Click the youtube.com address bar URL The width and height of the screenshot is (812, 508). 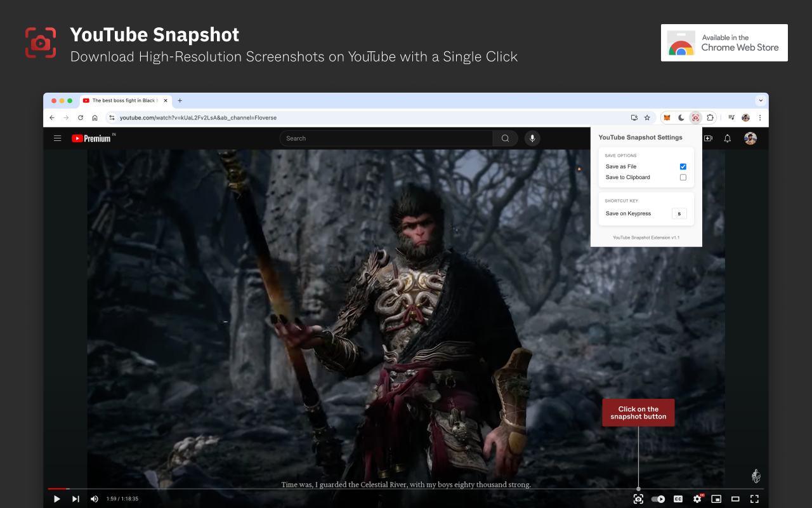click(x=198, y=117)
